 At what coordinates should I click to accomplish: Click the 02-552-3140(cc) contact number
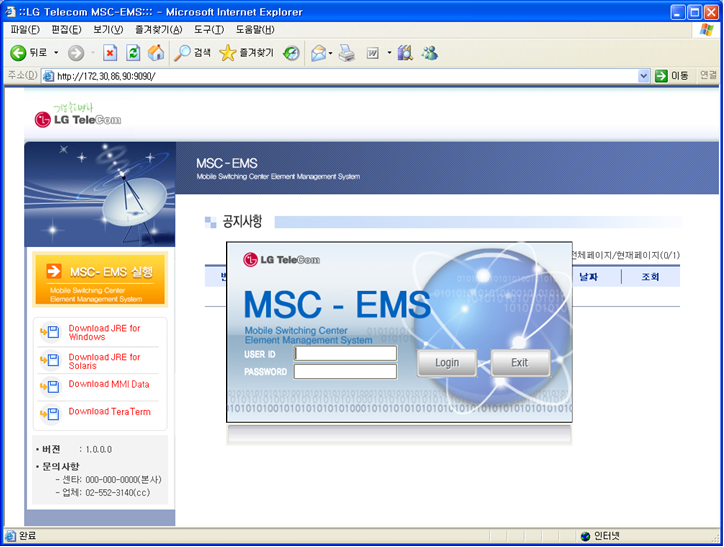118,493
